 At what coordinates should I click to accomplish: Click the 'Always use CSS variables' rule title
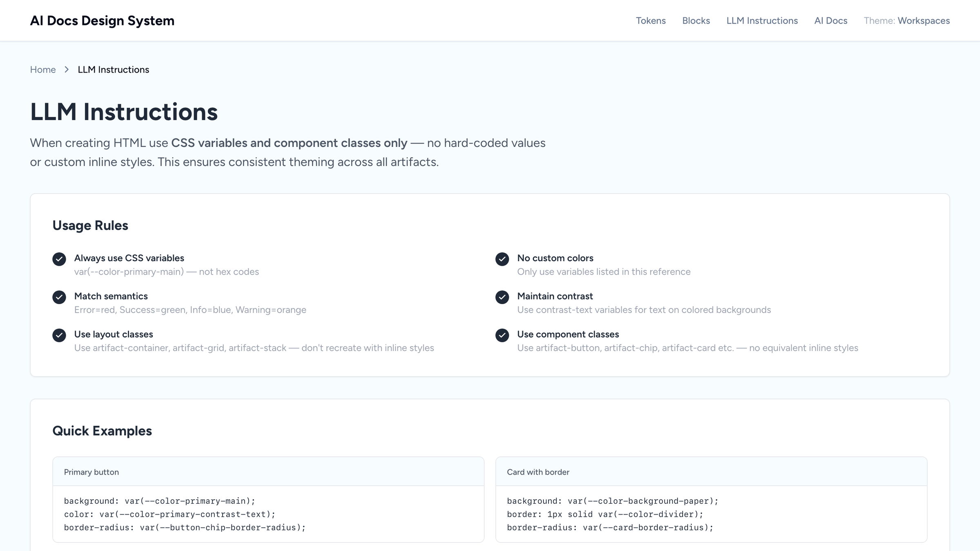click(x=129, y=258)
